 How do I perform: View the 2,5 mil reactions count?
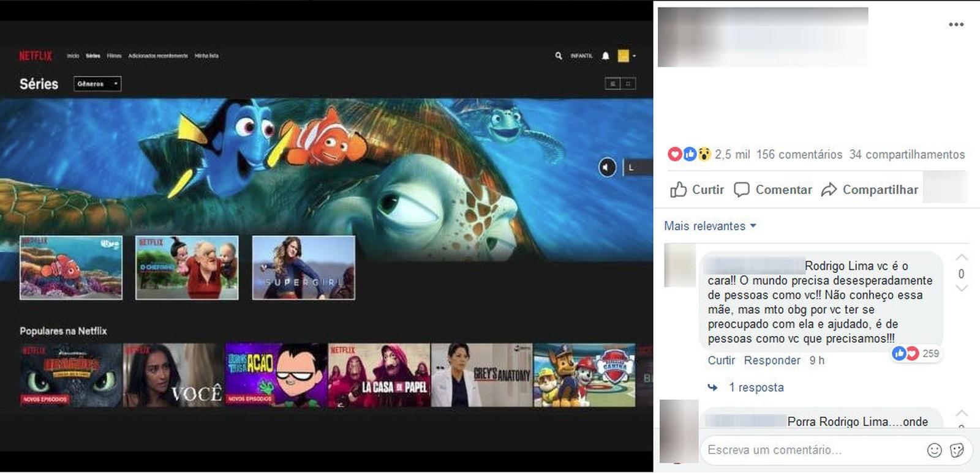tap(733, 155)
